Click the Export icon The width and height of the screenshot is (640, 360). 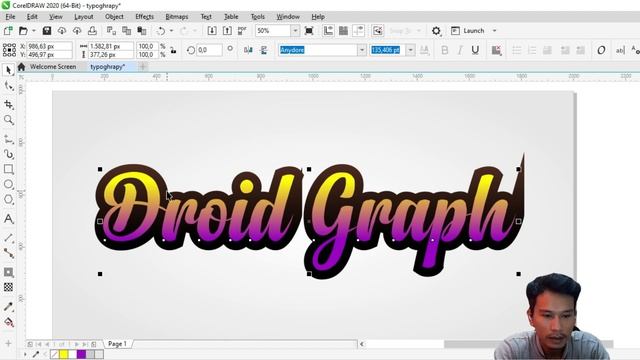(x=227, y=31)
